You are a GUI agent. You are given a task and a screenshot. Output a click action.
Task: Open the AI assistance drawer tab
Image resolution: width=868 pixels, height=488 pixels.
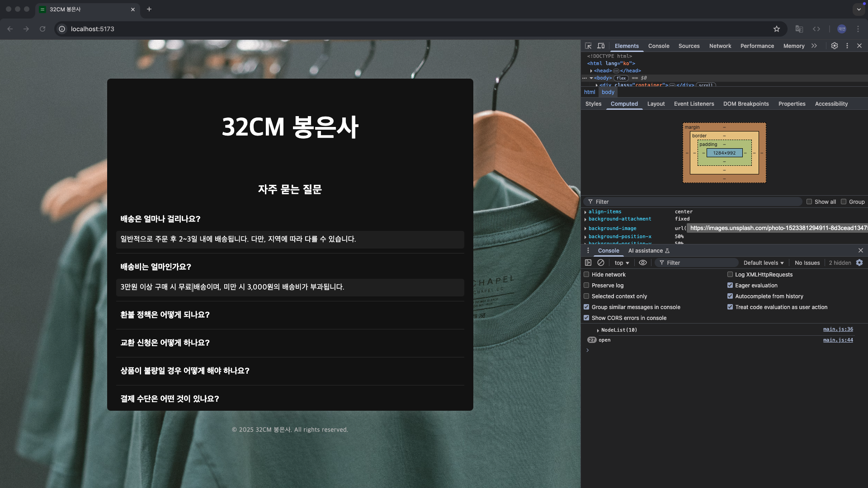click(x=649, y=251)
